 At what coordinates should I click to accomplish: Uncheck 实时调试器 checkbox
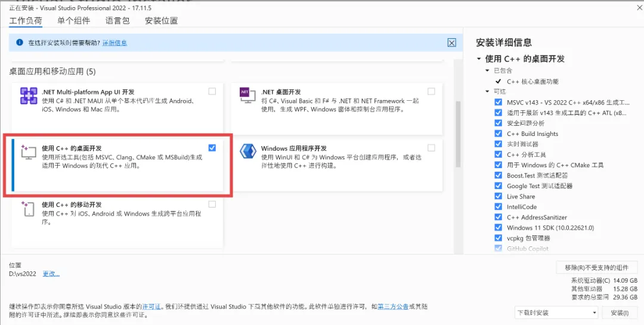tap(498, 144)
